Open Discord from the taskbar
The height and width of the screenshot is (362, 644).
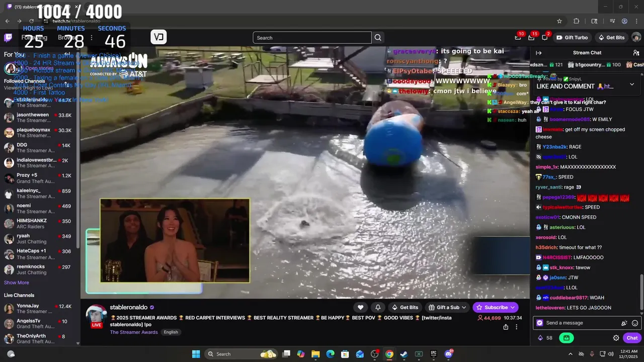click(448, 354)
